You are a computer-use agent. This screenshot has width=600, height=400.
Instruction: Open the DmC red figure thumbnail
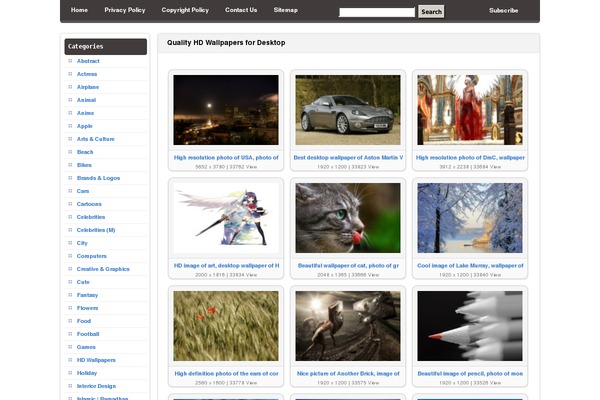tap(470, 110)
